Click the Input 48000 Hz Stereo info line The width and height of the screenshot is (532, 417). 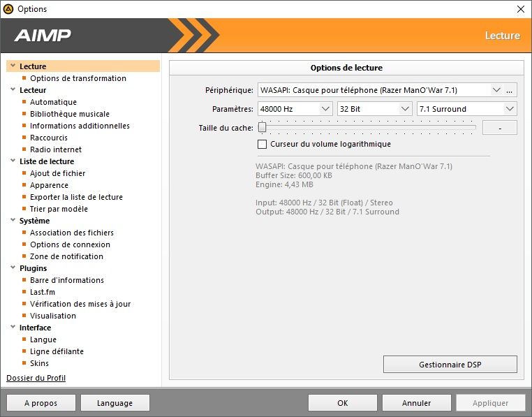(324, 203)
